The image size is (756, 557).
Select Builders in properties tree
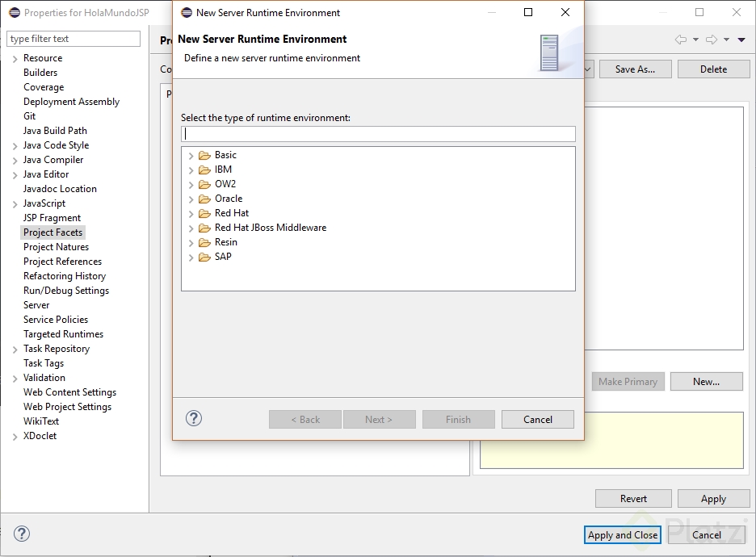40,73
